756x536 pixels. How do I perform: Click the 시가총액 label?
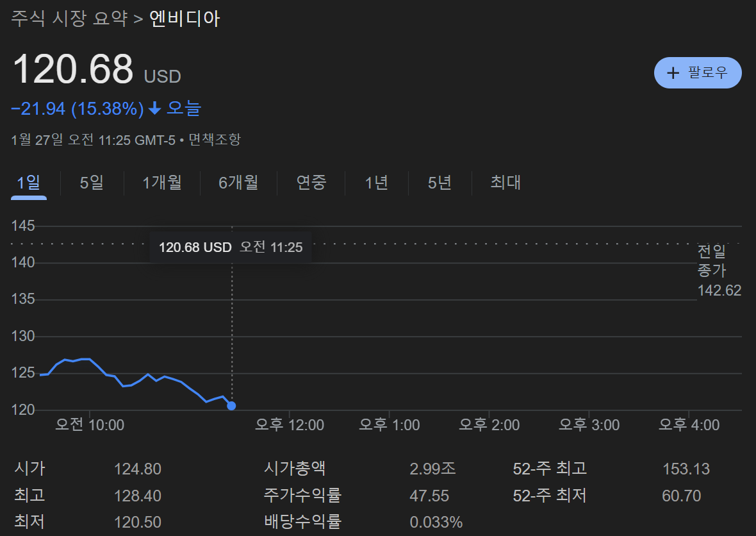[295, 468]
